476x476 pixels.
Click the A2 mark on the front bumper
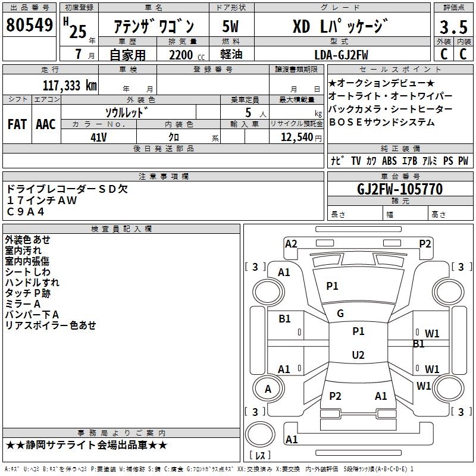pyautogui.click(x=291, y=243)
